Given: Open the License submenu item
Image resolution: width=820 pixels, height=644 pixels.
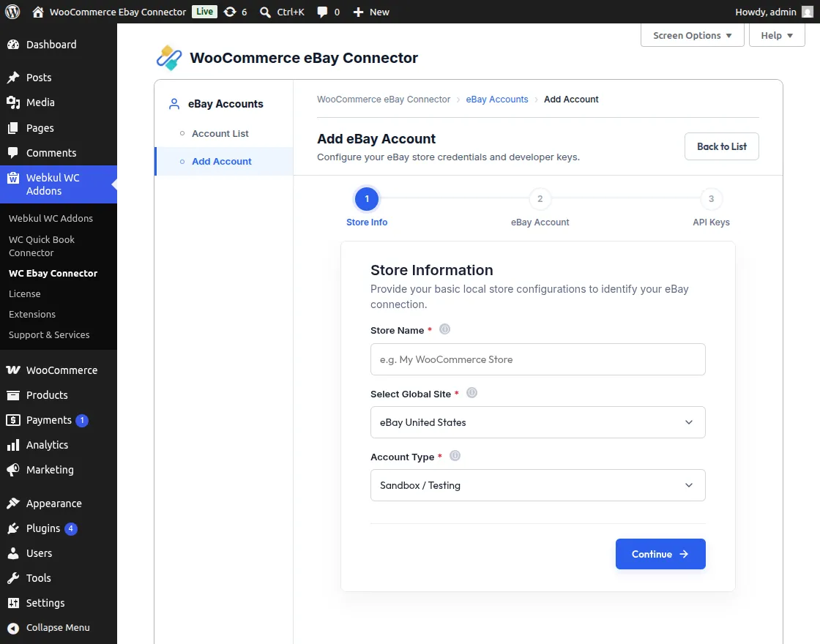Looking at the screenshot, I should [x=25, y=293].
